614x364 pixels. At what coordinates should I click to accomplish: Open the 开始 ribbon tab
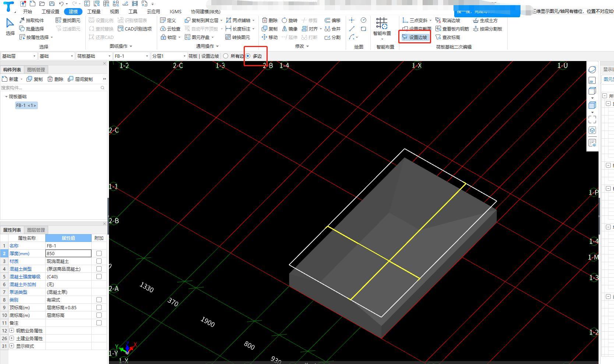click(27, 11)
